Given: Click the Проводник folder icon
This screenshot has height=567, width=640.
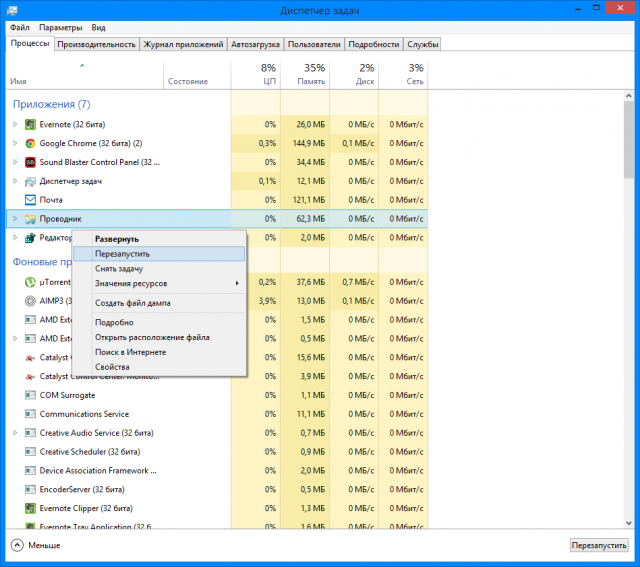Looking at the screenshot, I should click(30, 219).
